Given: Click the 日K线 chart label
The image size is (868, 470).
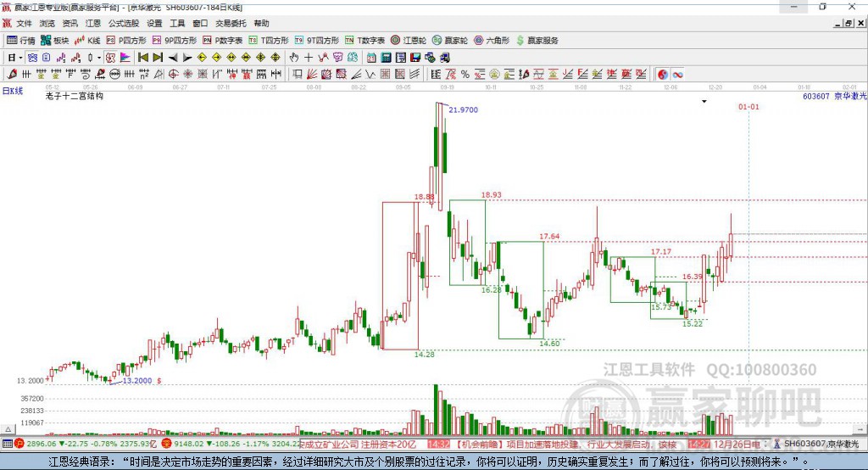Looking at the screenshot, I should (x=12, y=91).
